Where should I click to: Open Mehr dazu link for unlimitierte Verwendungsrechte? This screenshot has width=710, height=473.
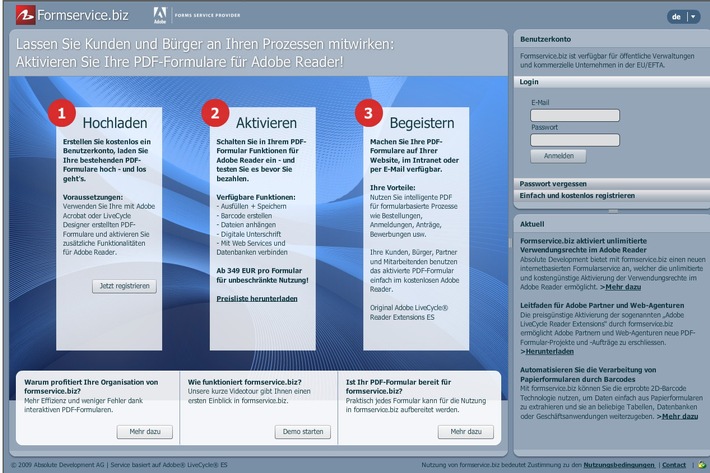(623, 287)
